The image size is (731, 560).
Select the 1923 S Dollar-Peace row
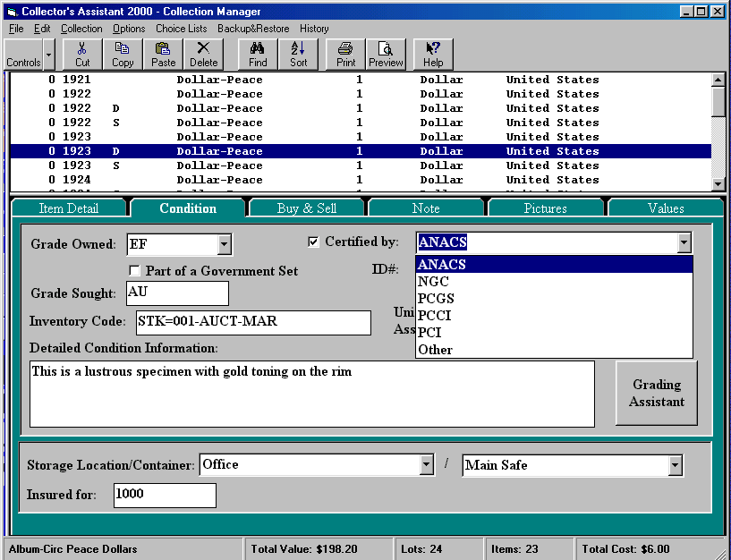coord(361,165)
